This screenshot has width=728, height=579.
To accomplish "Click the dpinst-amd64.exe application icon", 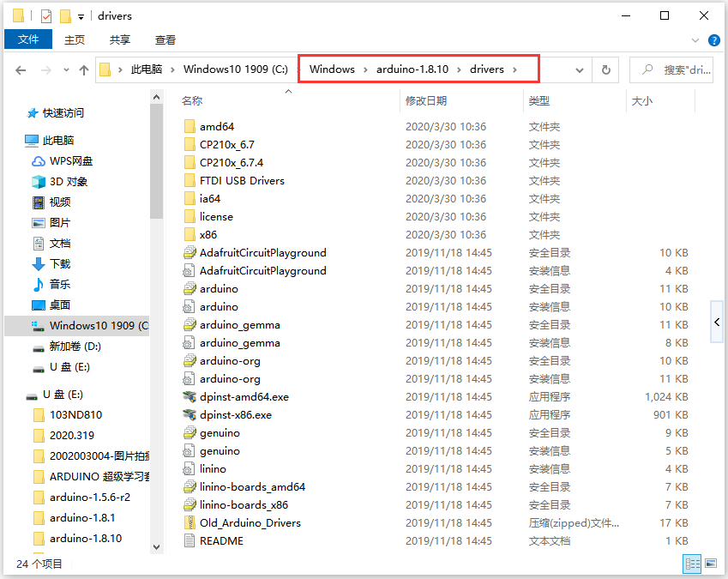I will pos(190,397).
